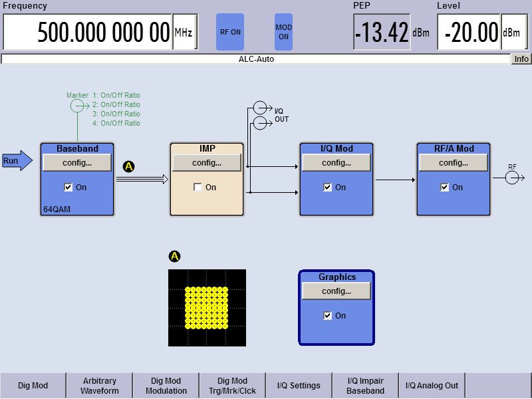Click the blue Run arrow icon
Viewport: 532px width, 399px height.
[x=17, y=160]
